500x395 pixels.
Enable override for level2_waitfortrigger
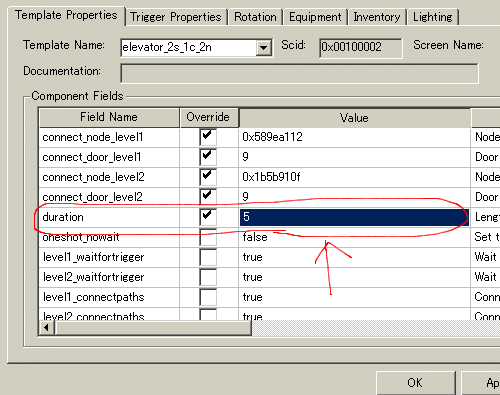coord(208,277)
